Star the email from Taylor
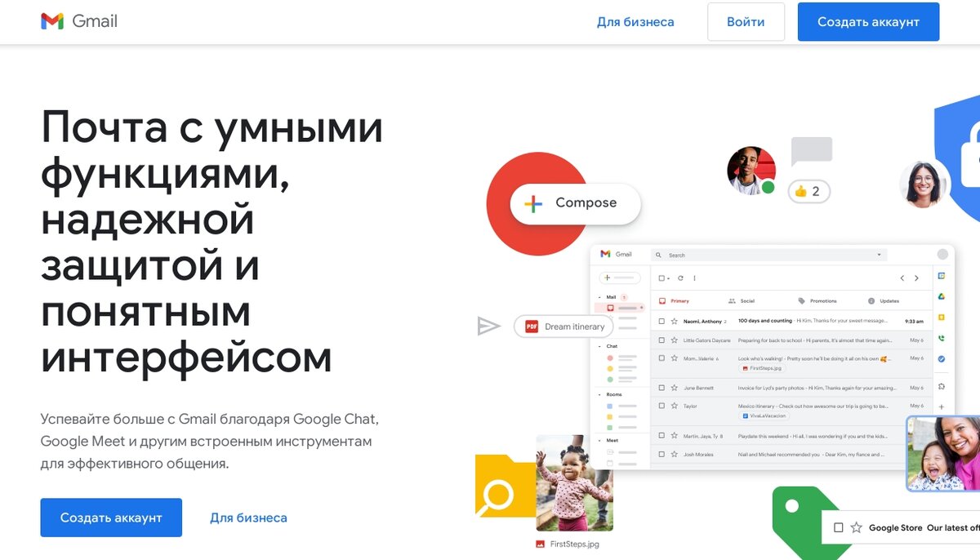980x560 pixels. [675, 404]
